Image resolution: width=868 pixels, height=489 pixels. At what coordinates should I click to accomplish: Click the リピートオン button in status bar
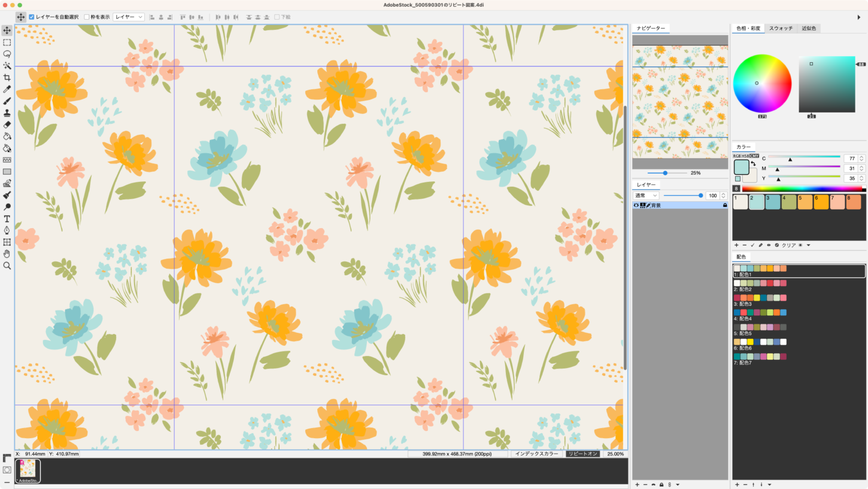[x=582, y=454]
